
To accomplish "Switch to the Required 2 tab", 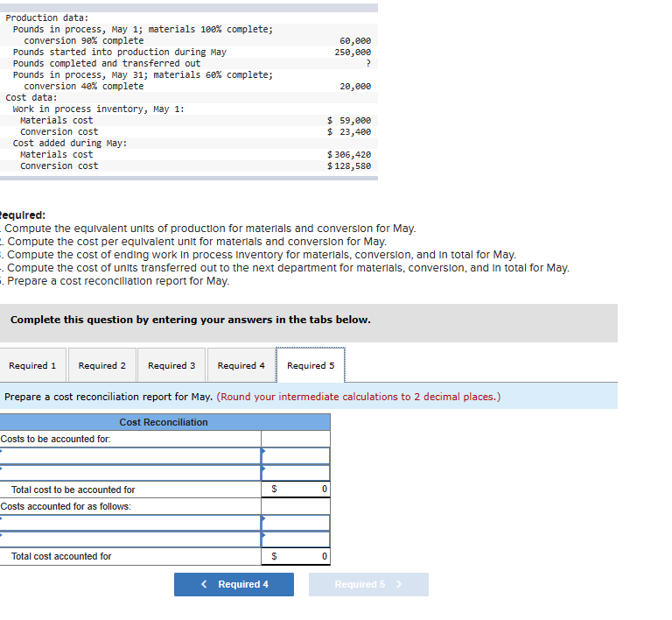I will coord(102,365).
